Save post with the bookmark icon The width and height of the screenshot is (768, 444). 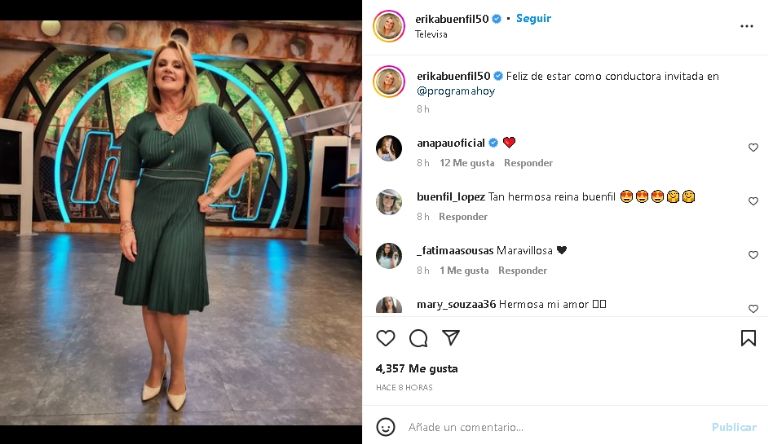(x=748, y=338)
